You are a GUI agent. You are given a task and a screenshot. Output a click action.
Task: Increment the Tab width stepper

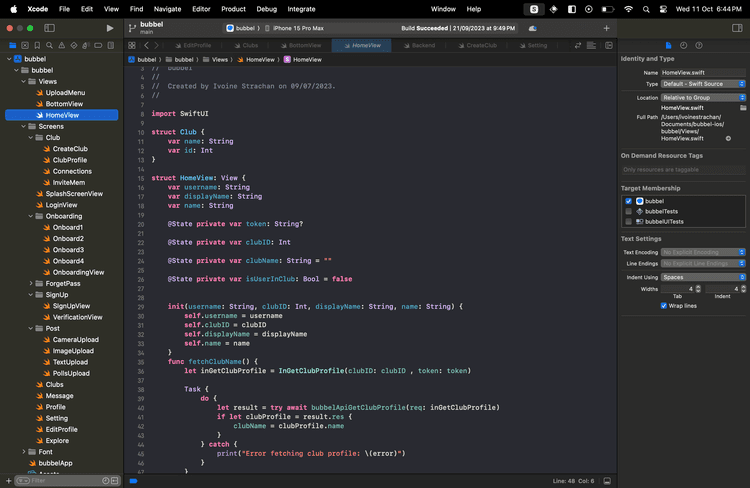point(698,287)
